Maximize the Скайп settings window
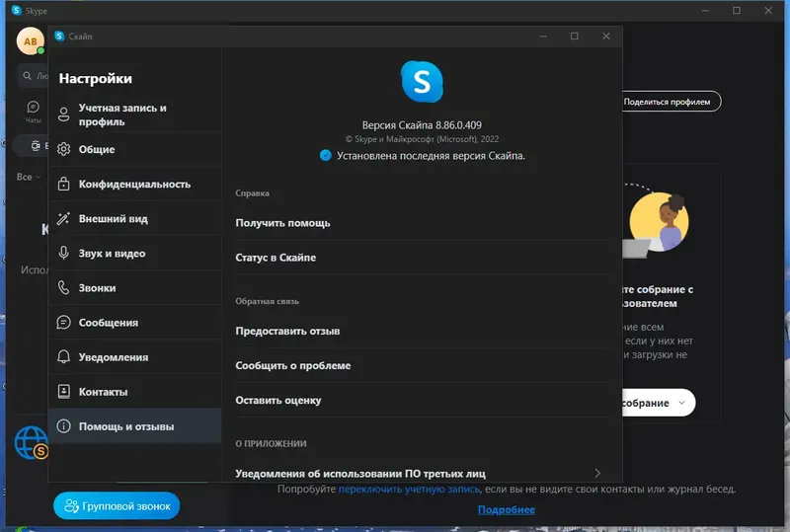 tap(575, 37)
